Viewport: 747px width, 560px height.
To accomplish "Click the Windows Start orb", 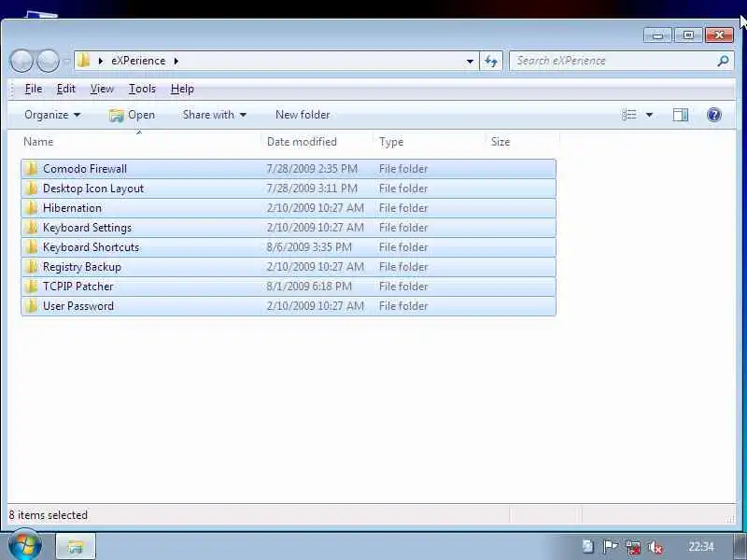I will pos(25,545).
